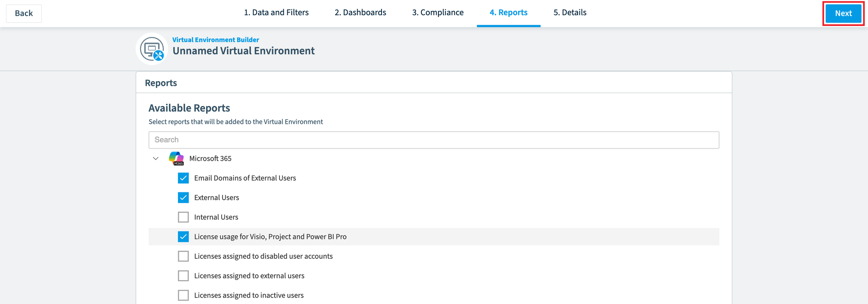Click Licenses assigned to disabled user accounts text
Image resolution: width=868 pixels, height=304 pixels.
(x=263, y=256)
